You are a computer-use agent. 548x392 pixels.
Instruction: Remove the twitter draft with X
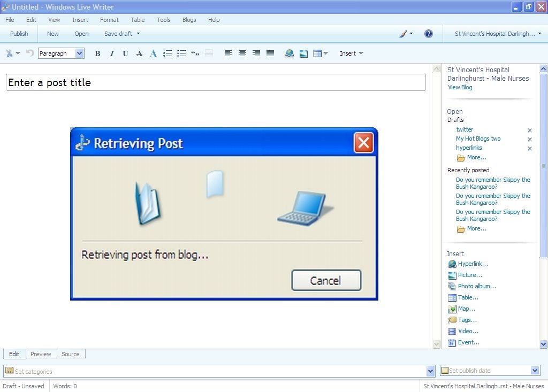[x=529, y=130]
